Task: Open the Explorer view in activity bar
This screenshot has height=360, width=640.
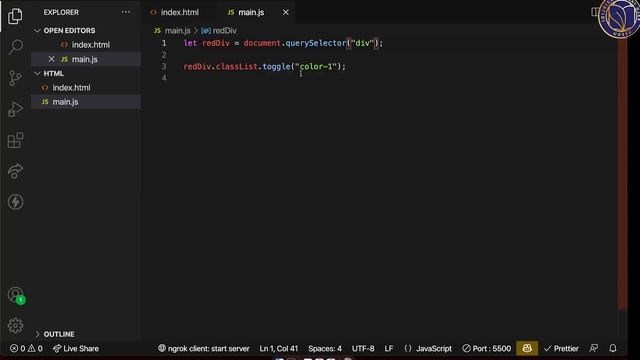Action: pyautogui.click(x=15, y=16)
